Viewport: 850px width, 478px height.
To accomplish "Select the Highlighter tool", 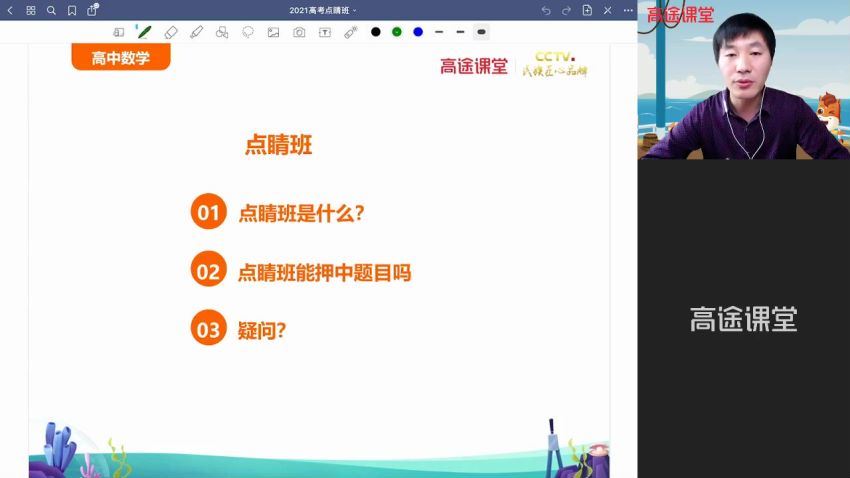I will click(x=197, y=33).
